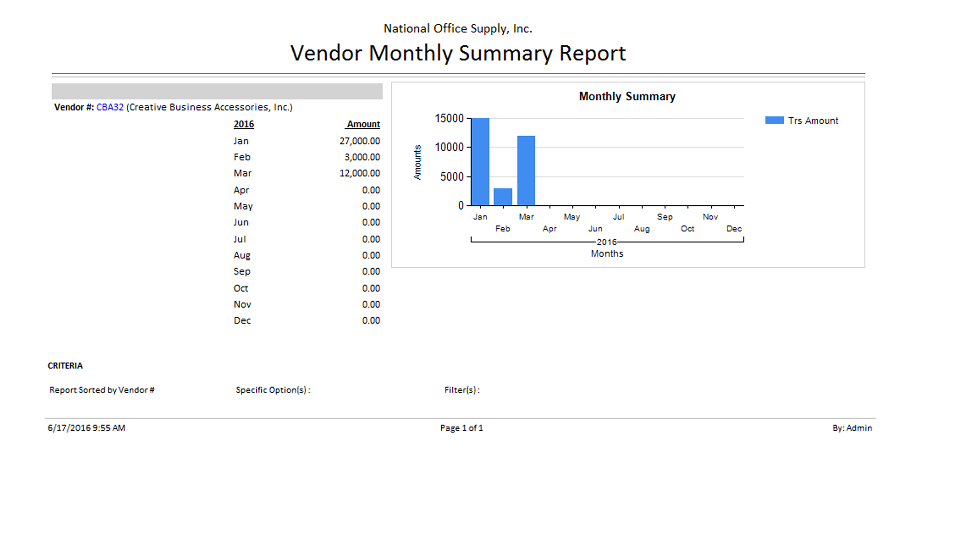Click the Specific Option(s) label
The image size is (980, 558).
272,390
